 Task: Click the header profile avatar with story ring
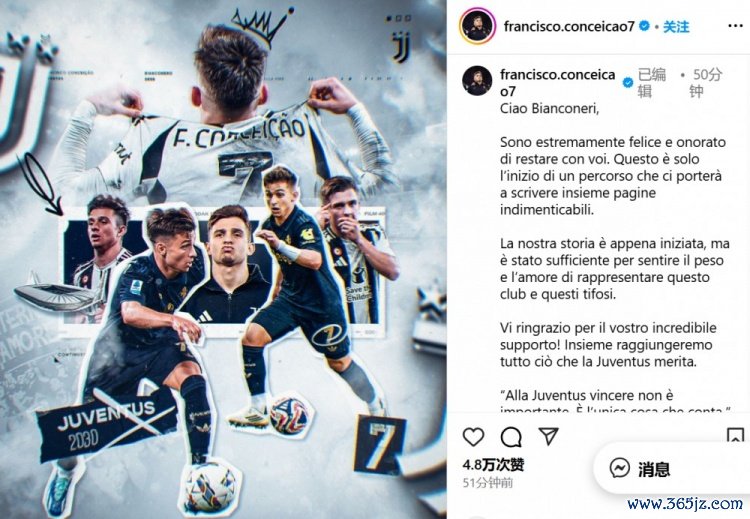[x=477, y=26]
